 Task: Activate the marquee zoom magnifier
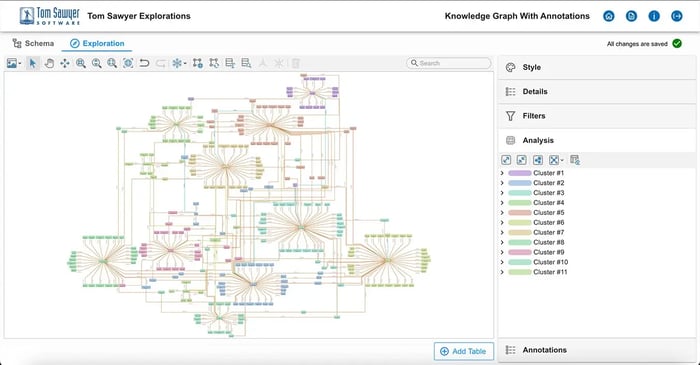tap(112, 63)
